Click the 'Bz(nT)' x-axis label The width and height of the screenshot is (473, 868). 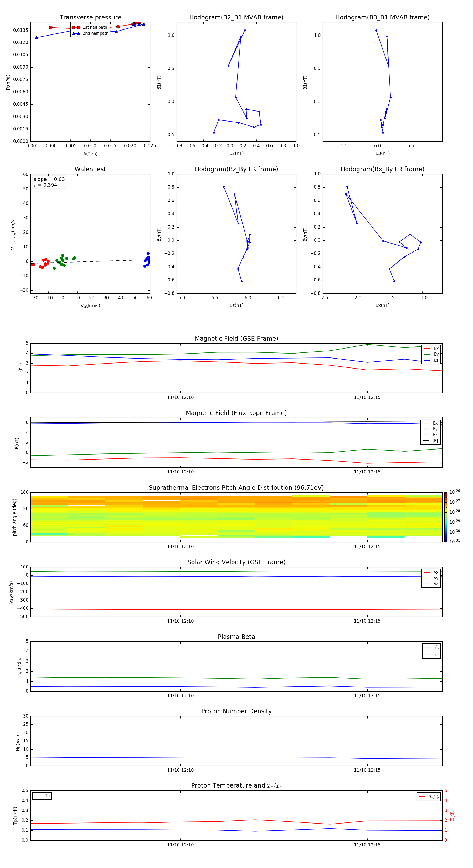click(236, 305)
